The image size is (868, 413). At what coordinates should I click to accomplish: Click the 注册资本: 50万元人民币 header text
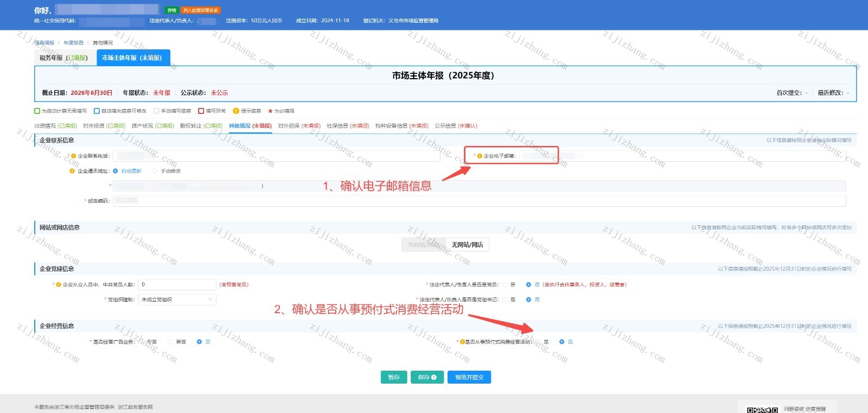[x=254, y=21]
